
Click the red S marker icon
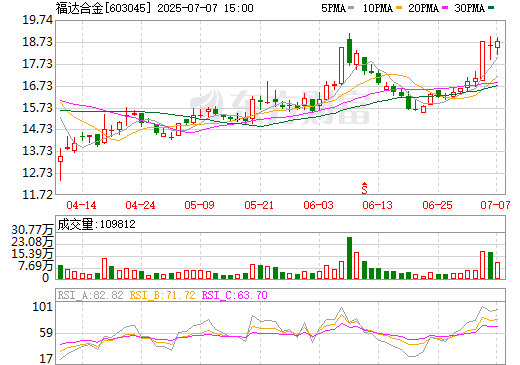364,188
